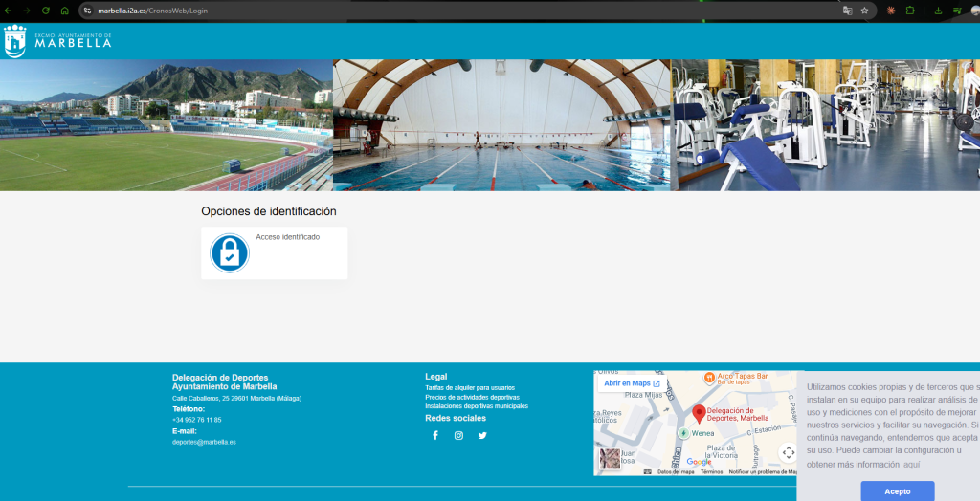Open the map camera controls button
980x501 pixels.
coord(789,452)
